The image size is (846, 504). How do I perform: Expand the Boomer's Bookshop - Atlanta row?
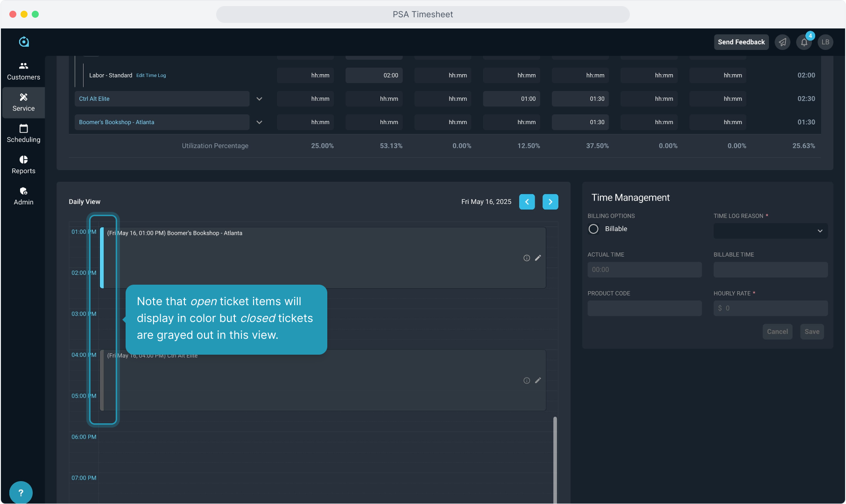(x=260, y=122)
